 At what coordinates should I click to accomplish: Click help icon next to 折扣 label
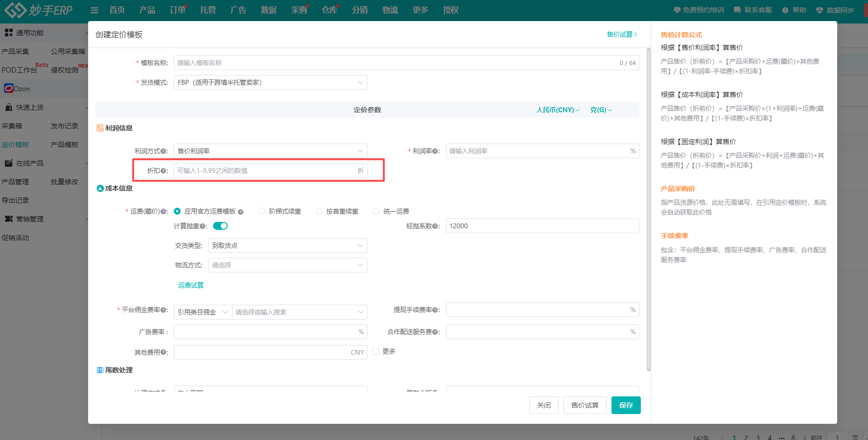164,171
